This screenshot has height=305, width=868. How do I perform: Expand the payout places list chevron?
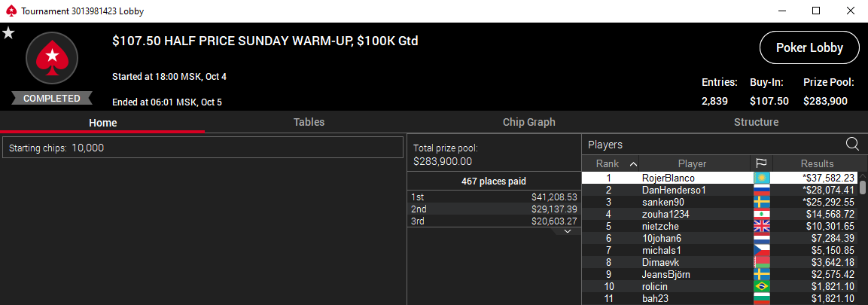coord(568,232)
